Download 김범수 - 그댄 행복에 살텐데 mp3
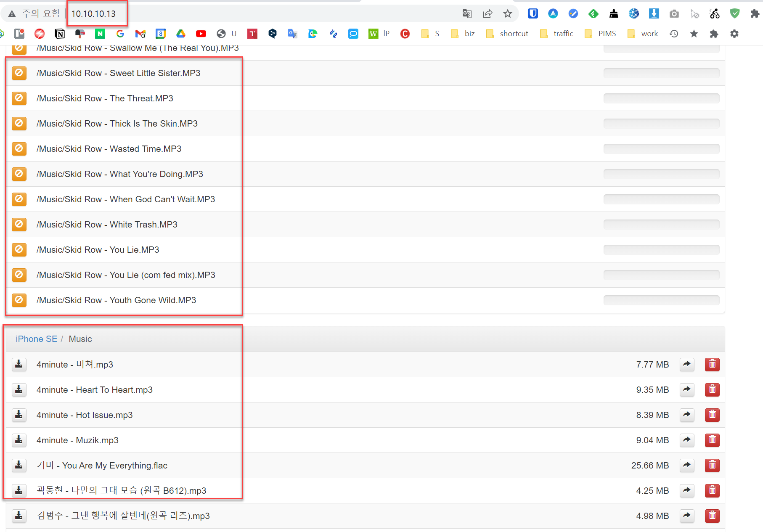Viewport: 763px width, 532px height. pos(19,516)
